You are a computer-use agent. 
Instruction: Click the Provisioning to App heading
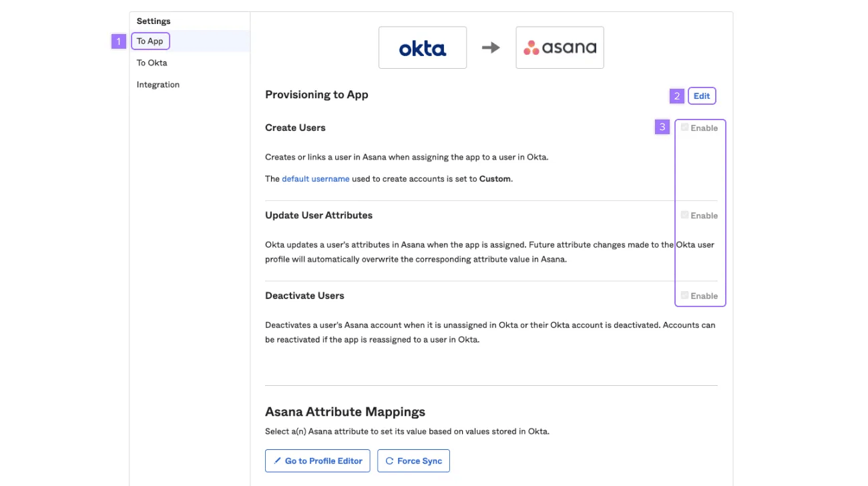click(x=316, y=95)
